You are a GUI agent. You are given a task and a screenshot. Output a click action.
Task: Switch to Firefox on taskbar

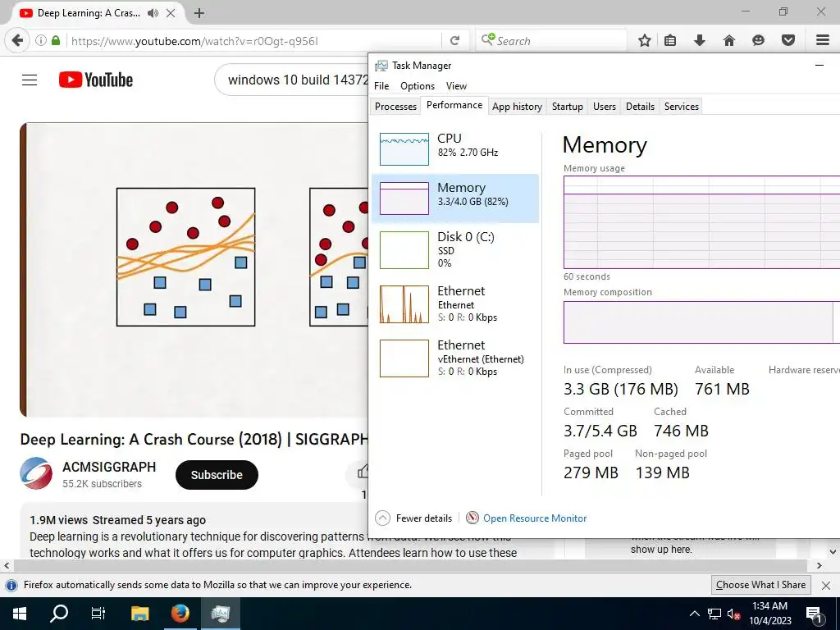(x=180, y=614)
